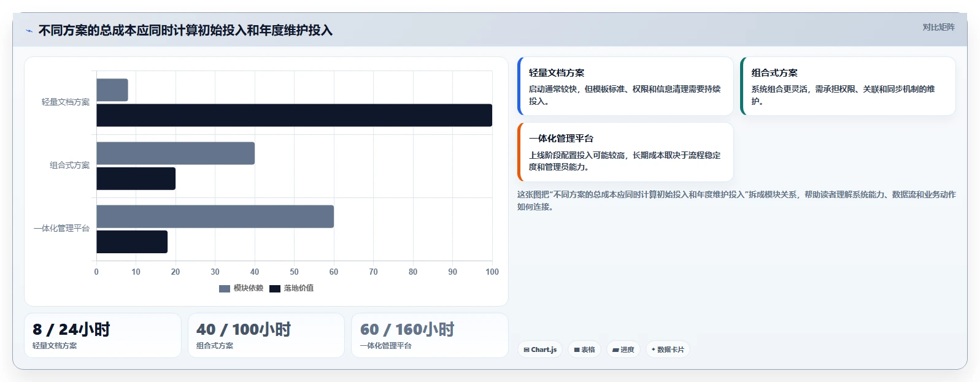Select the 60 / 160小时 stat card
The width and height of the screenshot is (980, 382).
[430, 335]
